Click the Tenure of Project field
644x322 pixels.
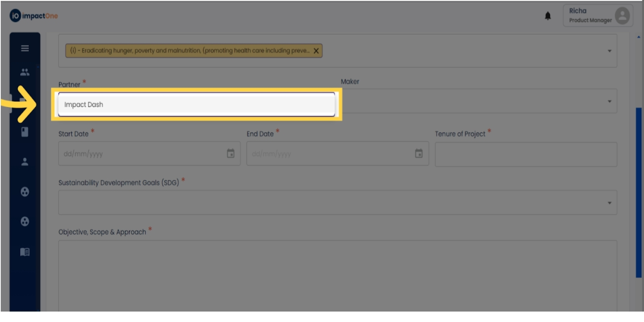coord(526,154)
